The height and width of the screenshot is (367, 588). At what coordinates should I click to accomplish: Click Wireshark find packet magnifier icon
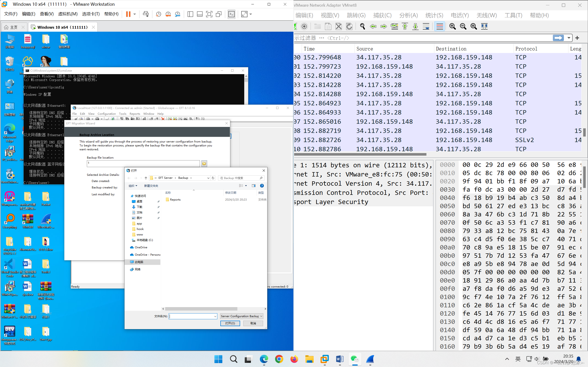[x=362, y=26]
